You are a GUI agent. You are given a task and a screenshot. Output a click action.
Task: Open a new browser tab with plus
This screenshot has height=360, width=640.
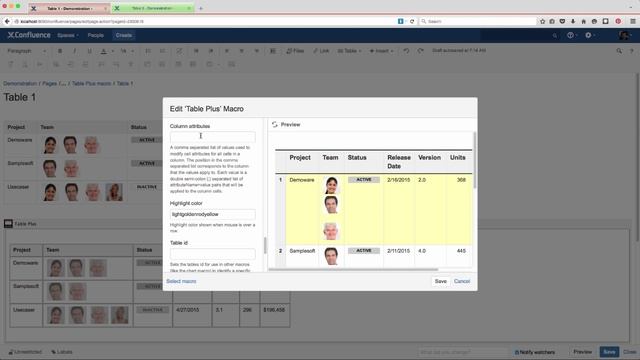[x=201, y=8]
